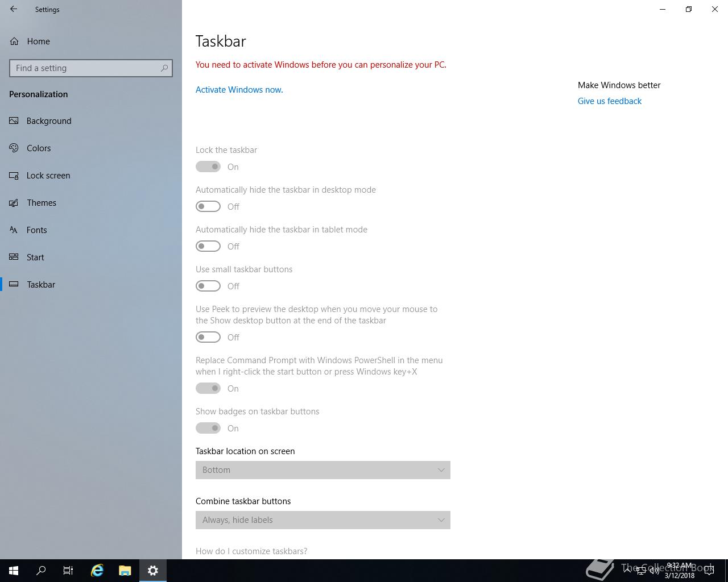Image resolution: width=728 pixels, height=582 pixels.
Task: Click the Home house icon
Action: (14, 41)
